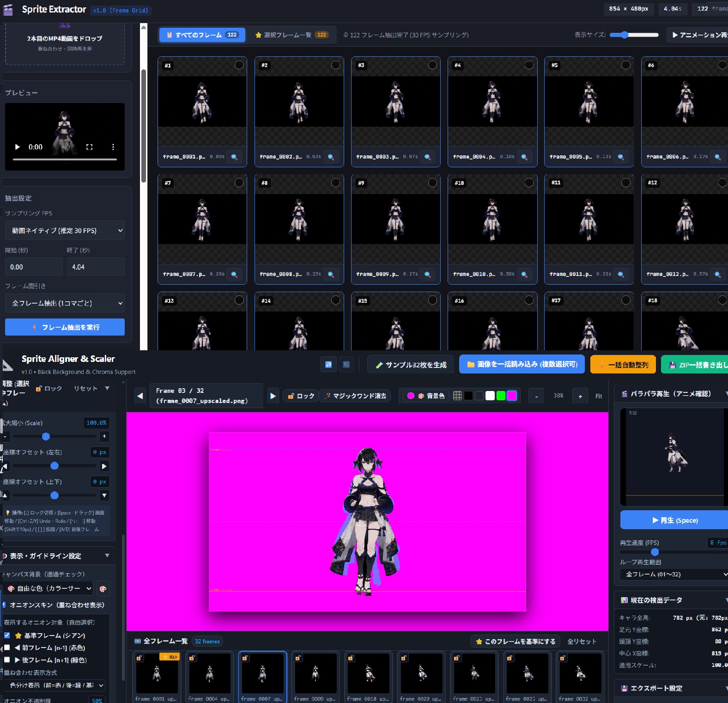Open 重ね合わせ表示方式 dropdown (色分け表示)
This screenshot has width=728, height=703.
(55, 685)
